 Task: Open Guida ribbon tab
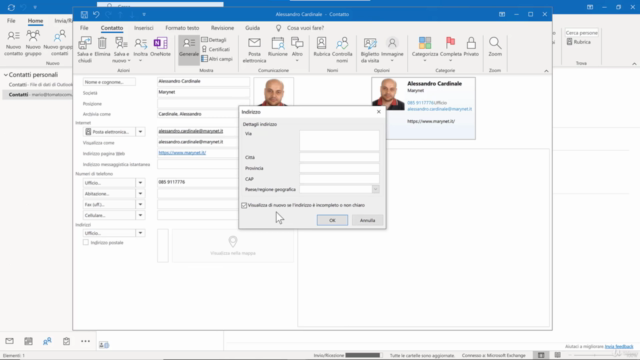252,28
